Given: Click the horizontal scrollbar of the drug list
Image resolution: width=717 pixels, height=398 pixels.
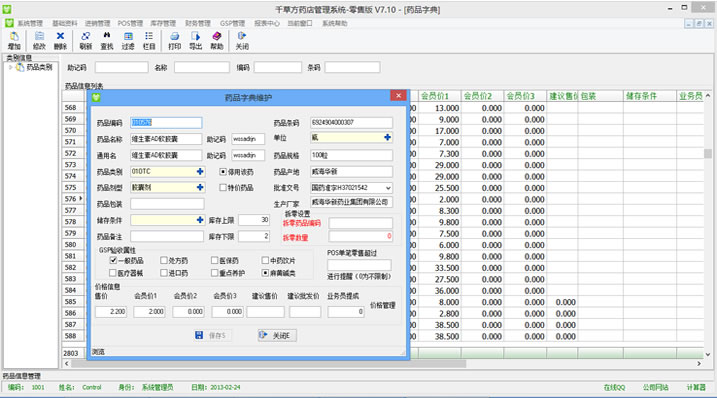Looking at the screenshot, I should (x=268, y=364).
